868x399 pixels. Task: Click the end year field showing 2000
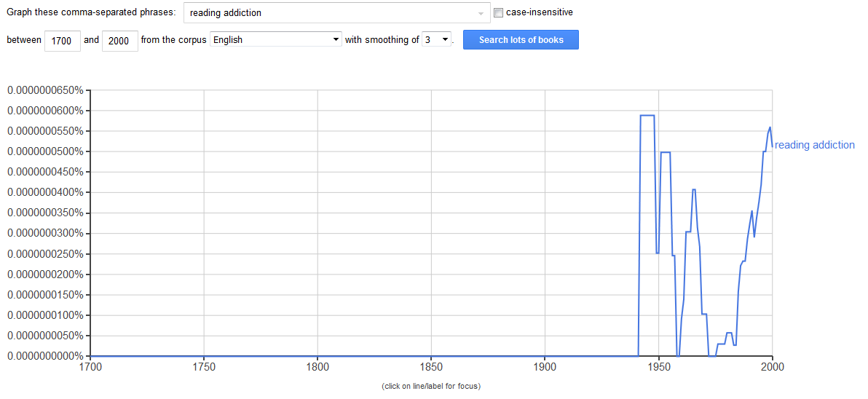click(x=119, y=41)
